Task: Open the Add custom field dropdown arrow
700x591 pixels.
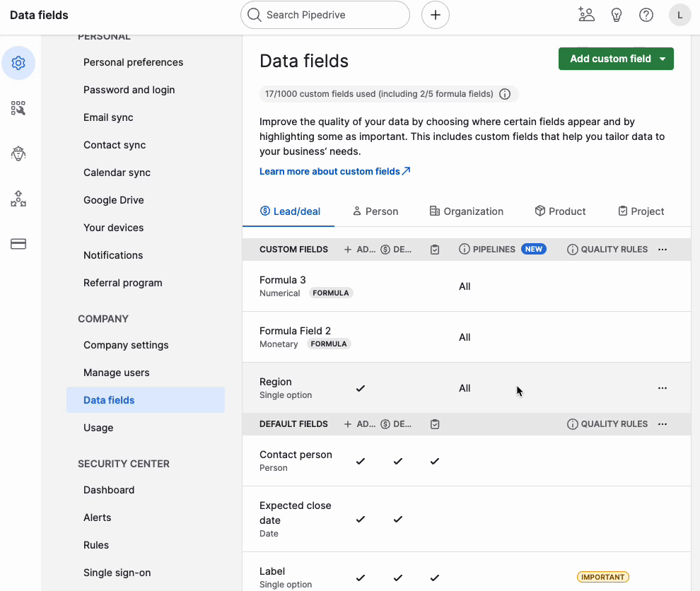Action: point(663,59)
